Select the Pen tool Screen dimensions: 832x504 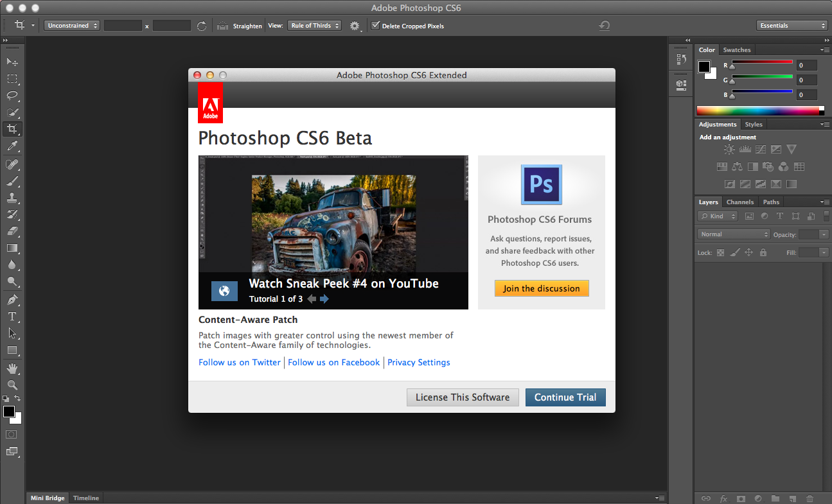pos(12,300)
